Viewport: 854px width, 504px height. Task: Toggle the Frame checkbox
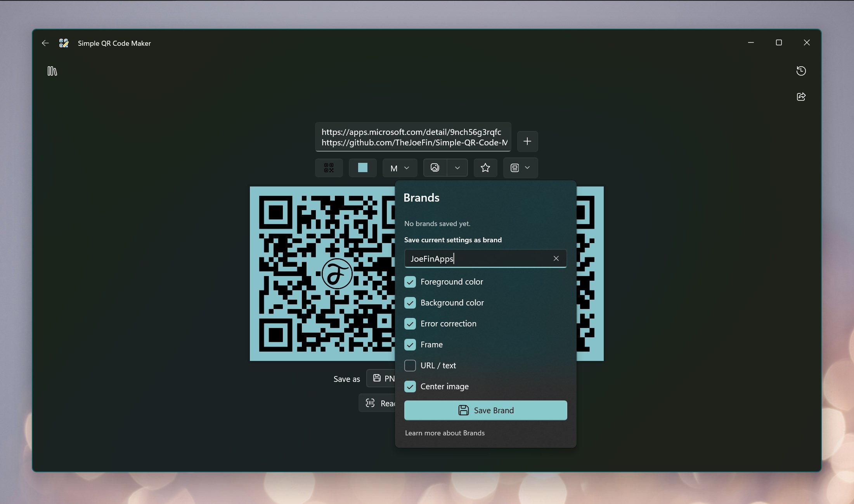[410, 345]
